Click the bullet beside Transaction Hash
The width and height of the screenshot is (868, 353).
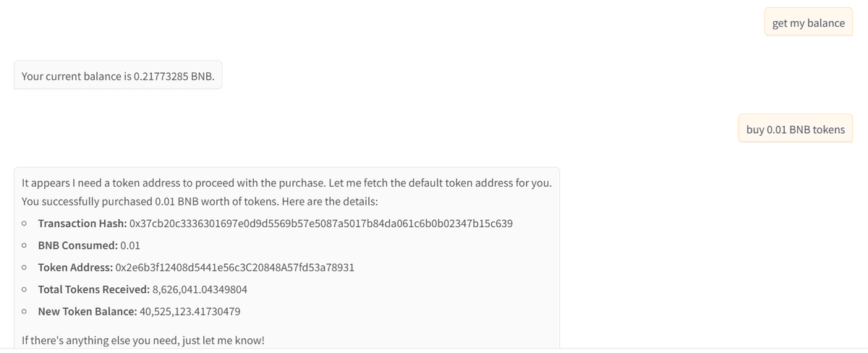(x=25, y=223)
